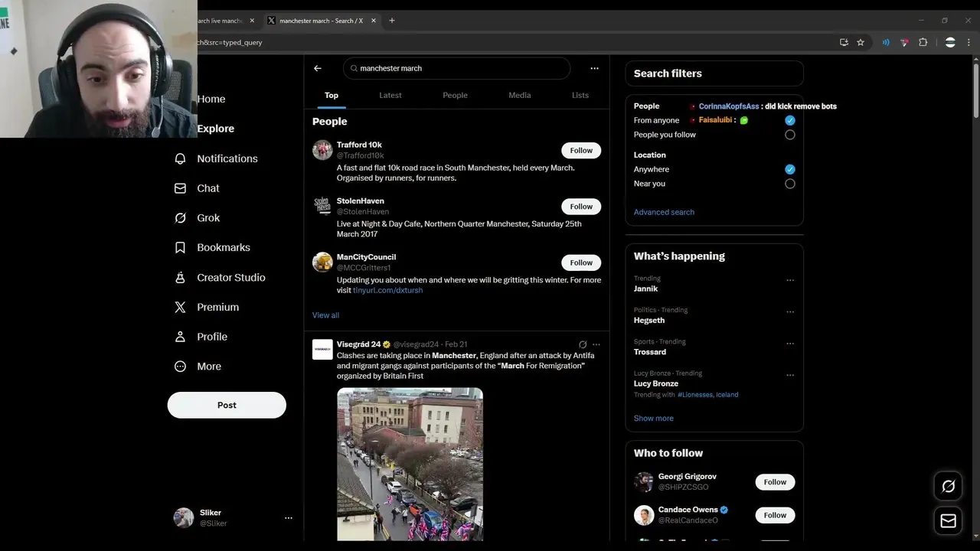Click the browser address bar

click(x=513, y=42)
